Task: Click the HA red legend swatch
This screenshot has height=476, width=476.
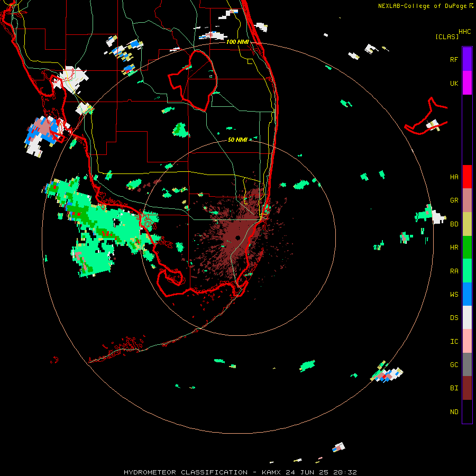Action: pos(467,177)
